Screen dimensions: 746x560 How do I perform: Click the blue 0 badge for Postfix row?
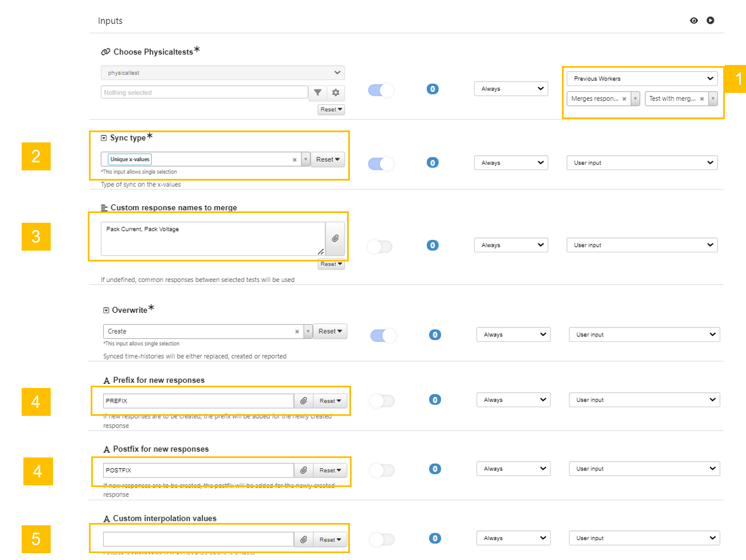coord(435,469)
